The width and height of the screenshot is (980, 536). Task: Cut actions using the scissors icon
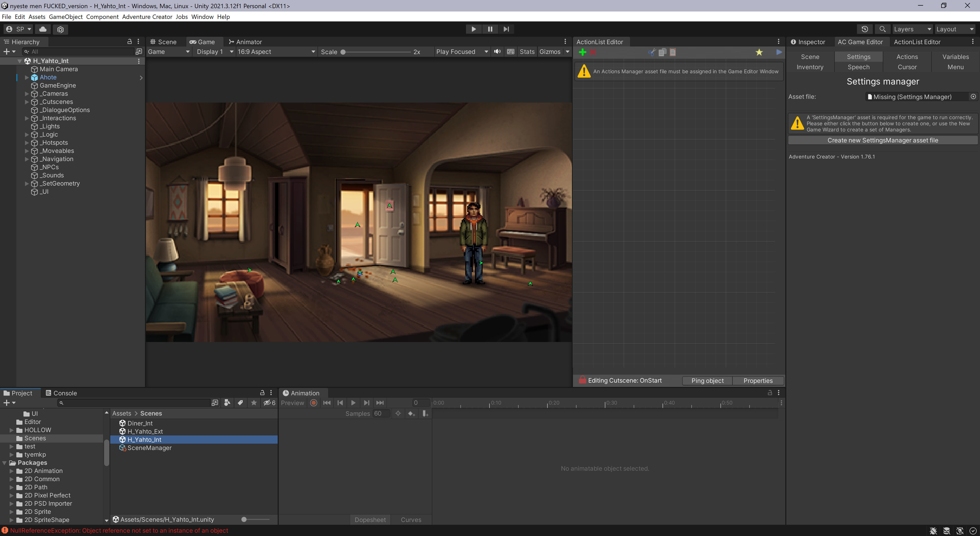point(652,53)
